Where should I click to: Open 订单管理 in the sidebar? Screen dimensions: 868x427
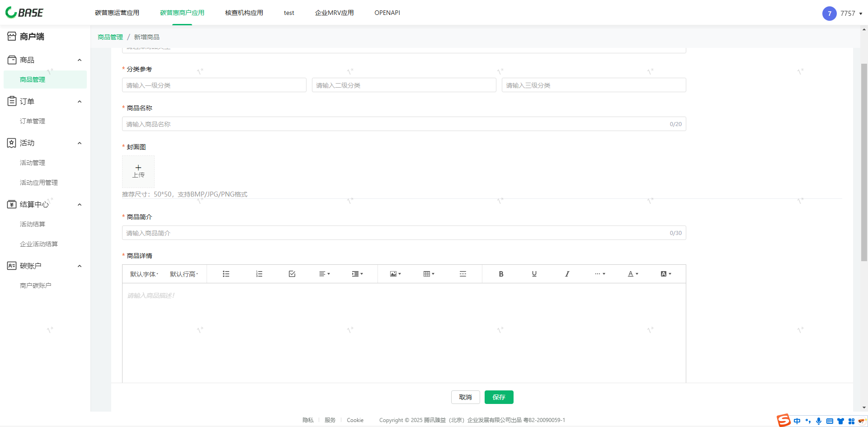click(x=33, y=121)
